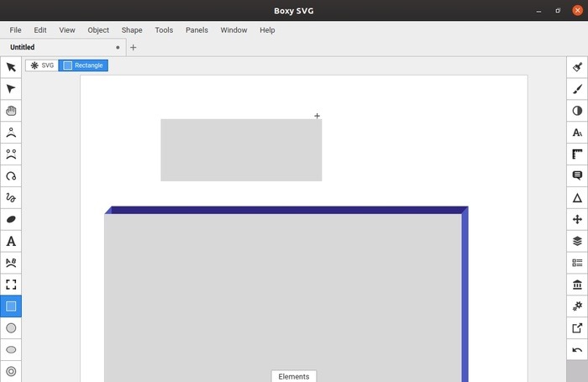
Task: Select the single-node curve pen tool
Action: pos(11,133)
